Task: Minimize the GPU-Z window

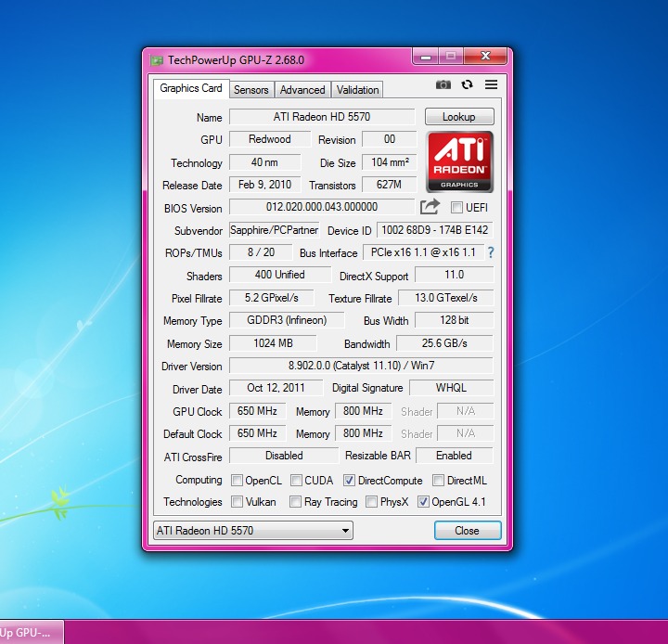Action: click(425, 57)
